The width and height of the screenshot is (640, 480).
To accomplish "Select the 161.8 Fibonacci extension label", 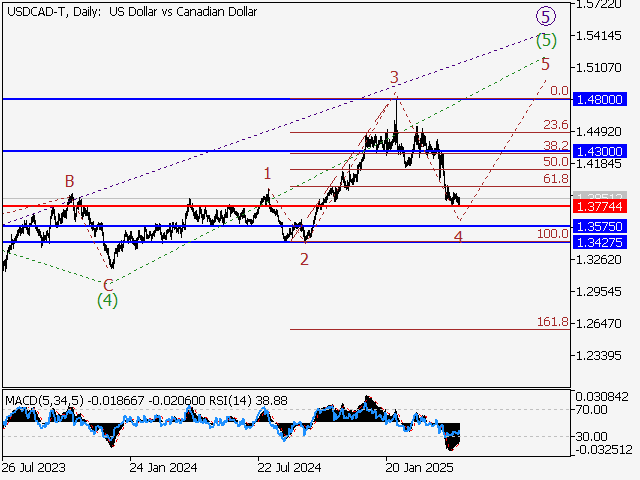I will point(552,323).
